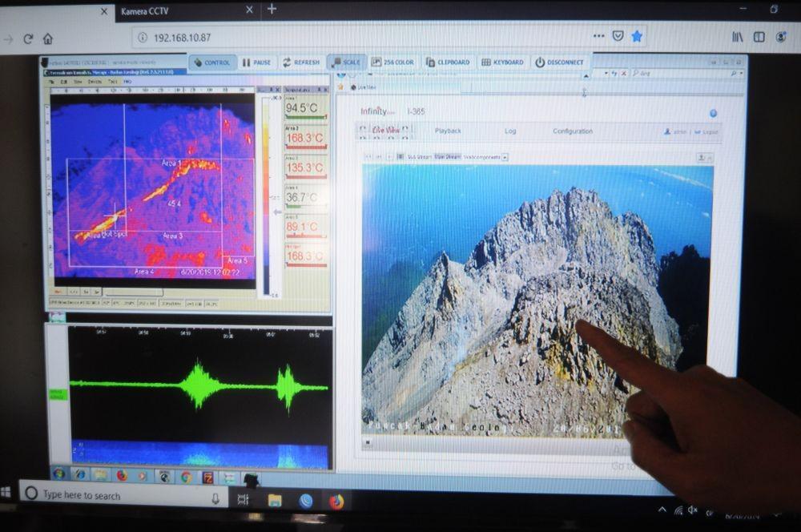Switch to the Playback tab

448,131
